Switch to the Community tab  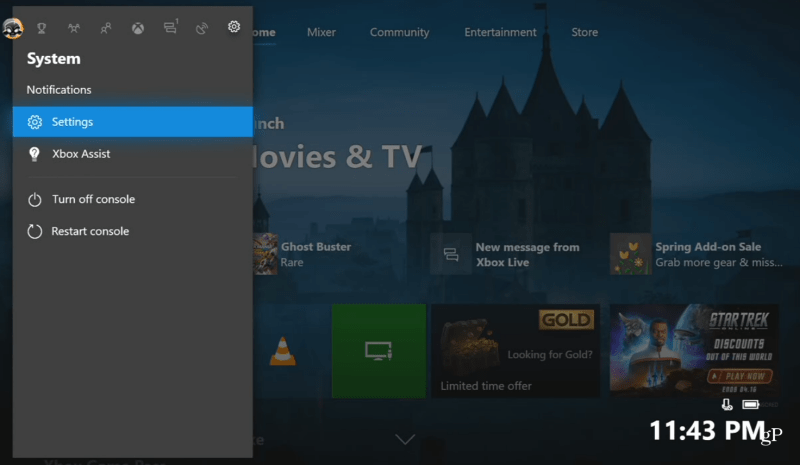coord(399,32)
